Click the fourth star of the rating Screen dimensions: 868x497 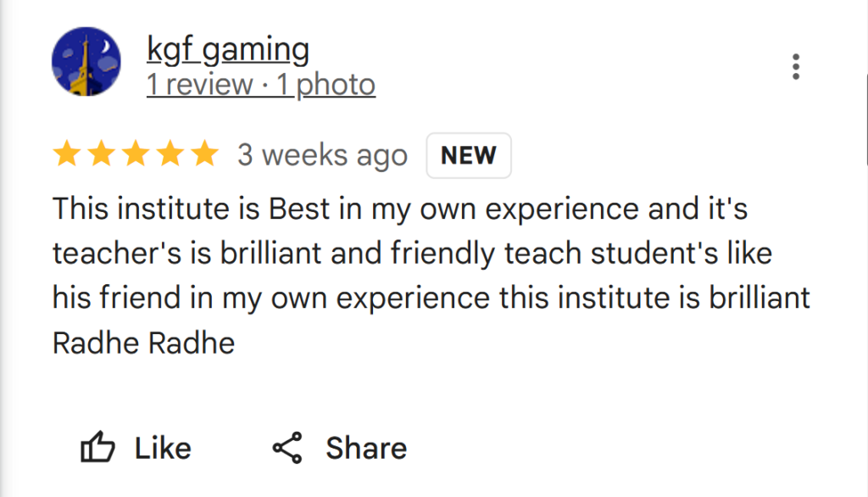170,154
